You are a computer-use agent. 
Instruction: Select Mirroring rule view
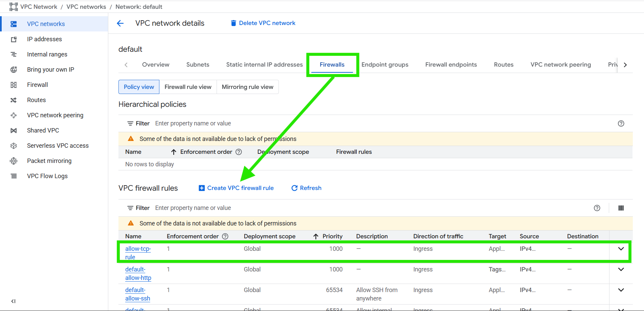pyautogui.click(x=247, y=87)
